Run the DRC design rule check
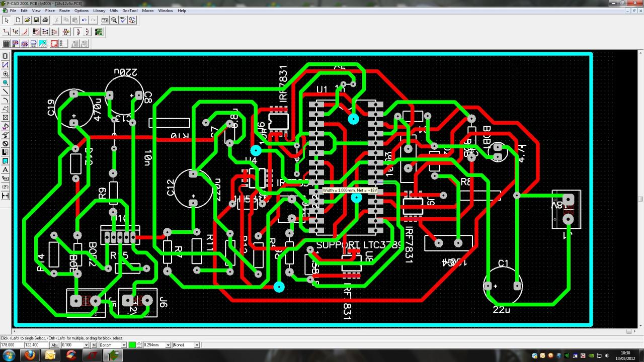The image size is (644, 362). (123, 20)
